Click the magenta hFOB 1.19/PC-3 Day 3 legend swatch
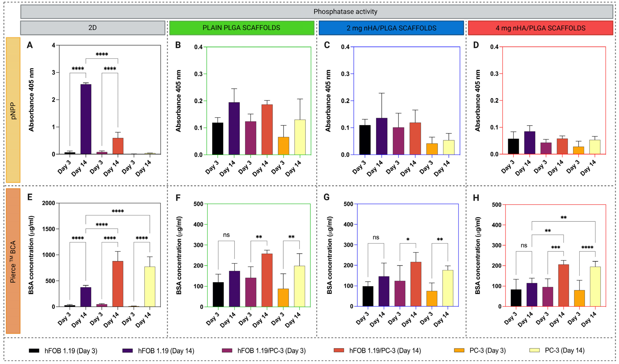Viewport: 619px width, 364px height. click(x=227, y=351)
